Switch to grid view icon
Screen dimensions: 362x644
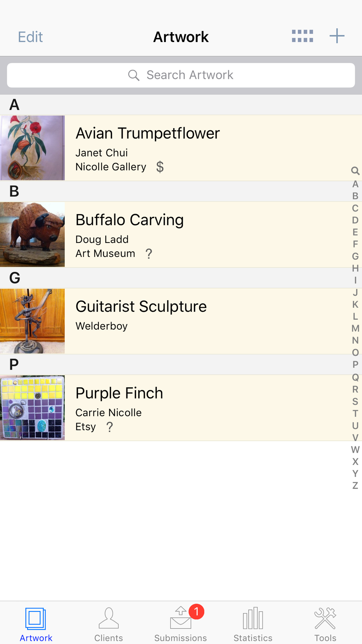(302, 36)
